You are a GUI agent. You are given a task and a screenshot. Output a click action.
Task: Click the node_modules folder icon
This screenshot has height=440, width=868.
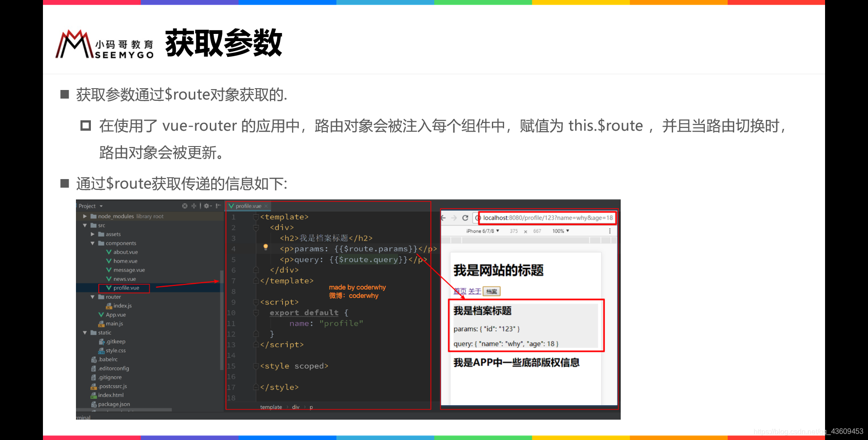(x=94, y=217)
